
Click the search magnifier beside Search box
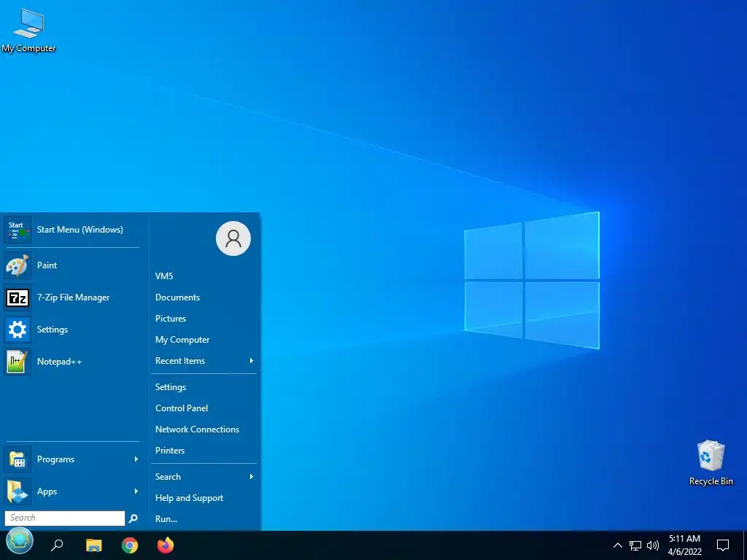point(133,518)
